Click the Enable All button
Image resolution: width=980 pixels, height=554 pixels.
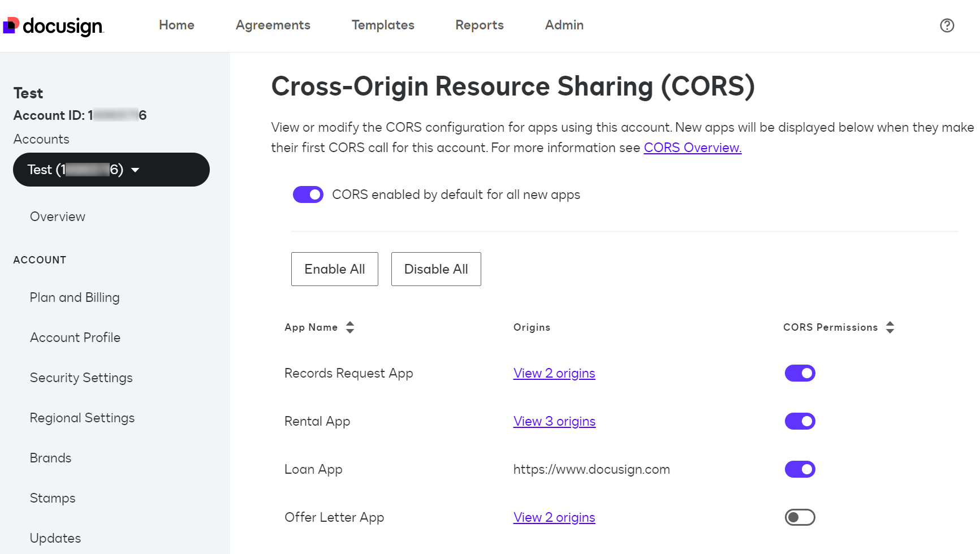click(334, 269)
